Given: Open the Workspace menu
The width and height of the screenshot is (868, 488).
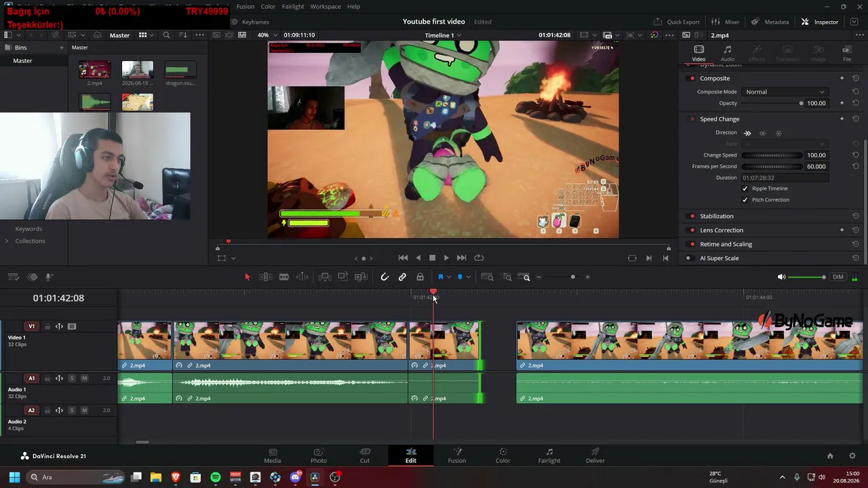Looking at the screenshot, I should 325,7.
